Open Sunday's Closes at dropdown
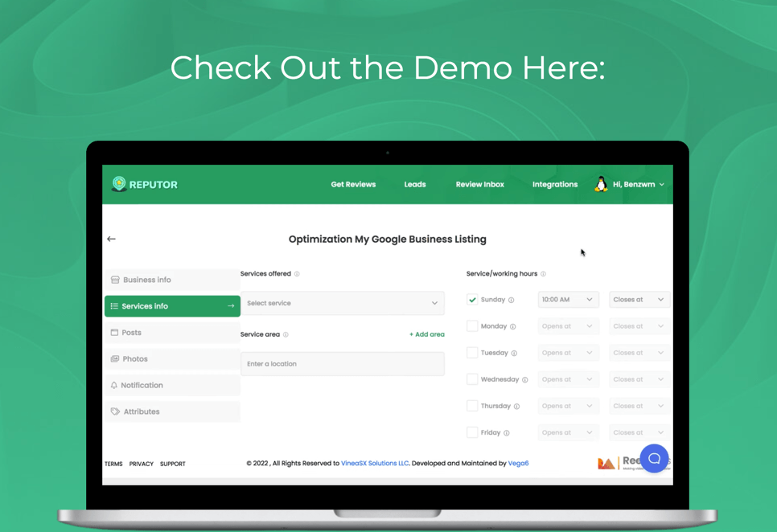The width and height of the screenshot is (777, 532). (639, 300)
